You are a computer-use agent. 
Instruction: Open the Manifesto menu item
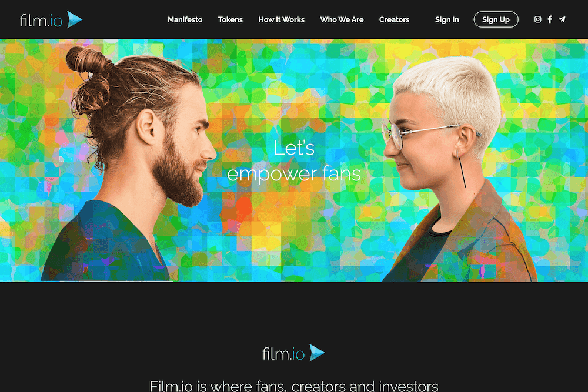coord(185,19)
